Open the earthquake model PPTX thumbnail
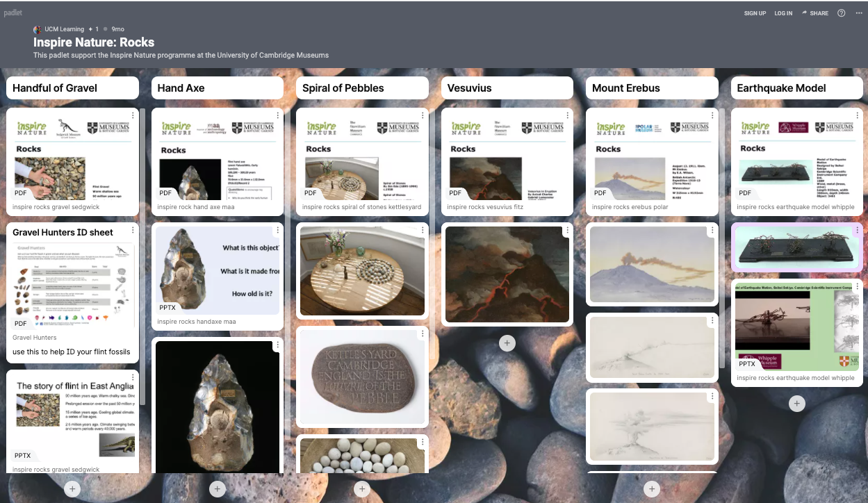 coord(797,327)
